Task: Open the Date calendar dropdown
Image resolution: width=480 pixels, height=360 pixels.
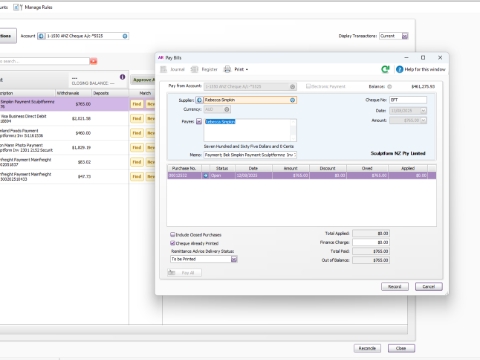Action: click(423, 111)
